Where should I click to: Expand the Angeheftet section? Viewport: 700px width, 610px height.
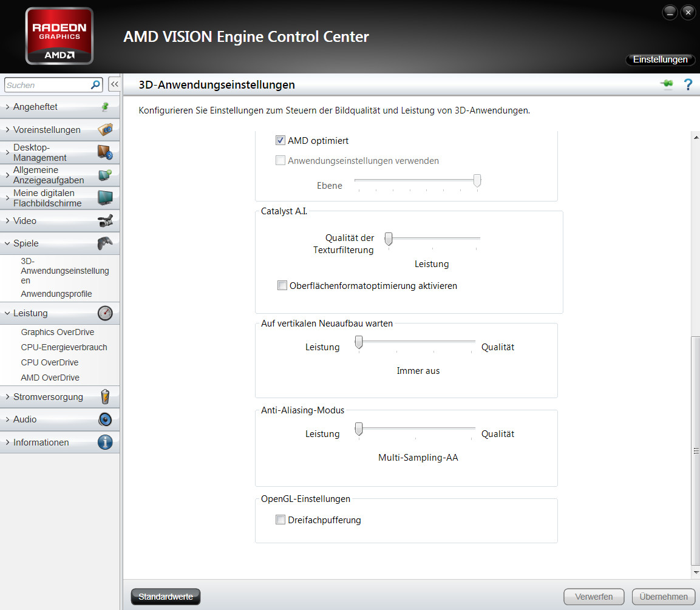pyautogui.click(x=60, y=107)
